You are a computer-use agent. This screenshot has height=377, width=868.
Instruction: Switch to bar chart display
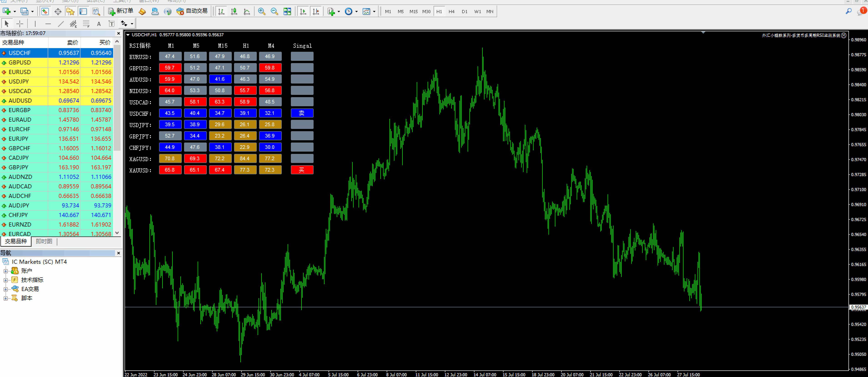[x=221, y=11]
